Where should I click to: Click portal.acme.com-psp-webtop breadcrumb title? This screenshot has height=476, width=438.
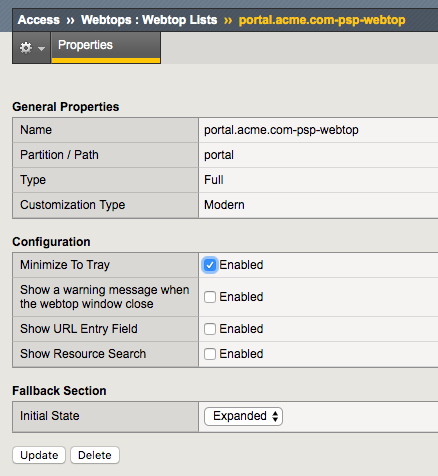coord(322,20)
